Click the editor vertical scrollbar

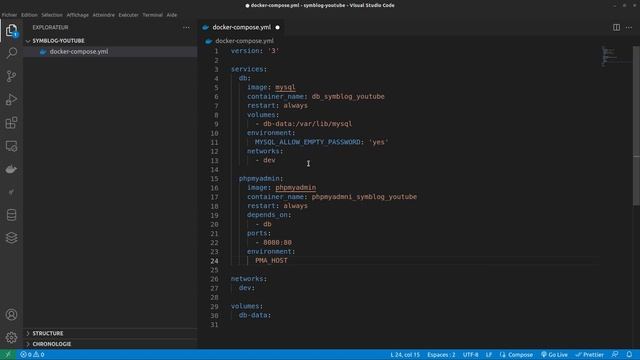636,127
